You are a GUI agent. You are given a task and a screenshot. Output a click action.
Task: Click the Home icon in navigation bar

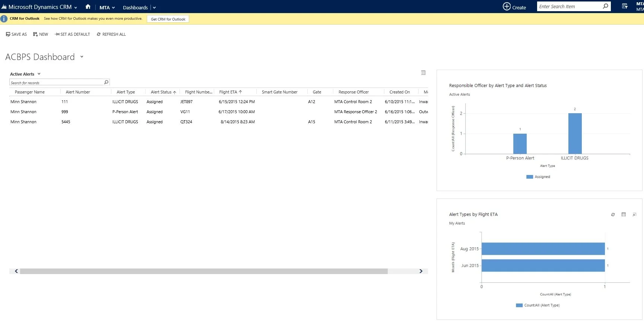tap(88, 7)
